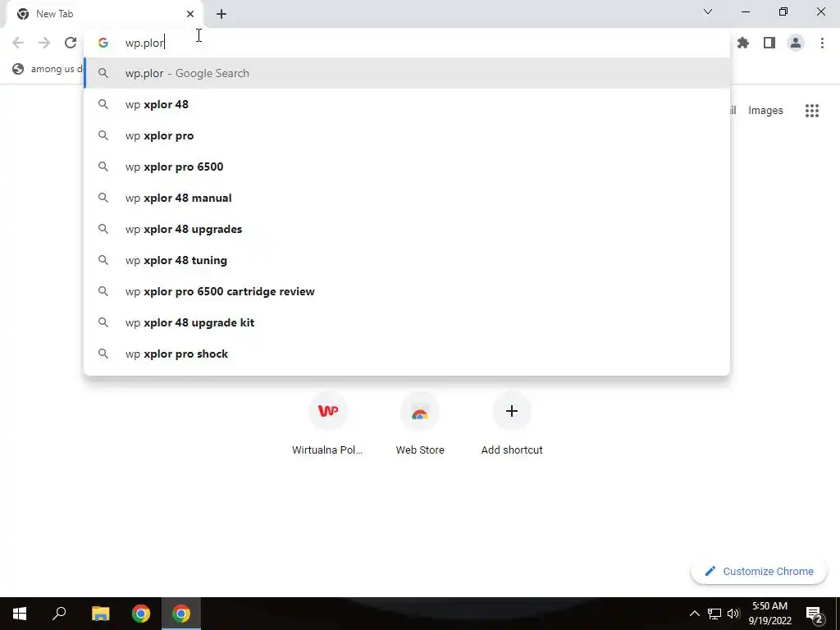Screen dimensions: 840x630
Task: Open File Explorer from the taskbar
Action: tap(100, 614)
